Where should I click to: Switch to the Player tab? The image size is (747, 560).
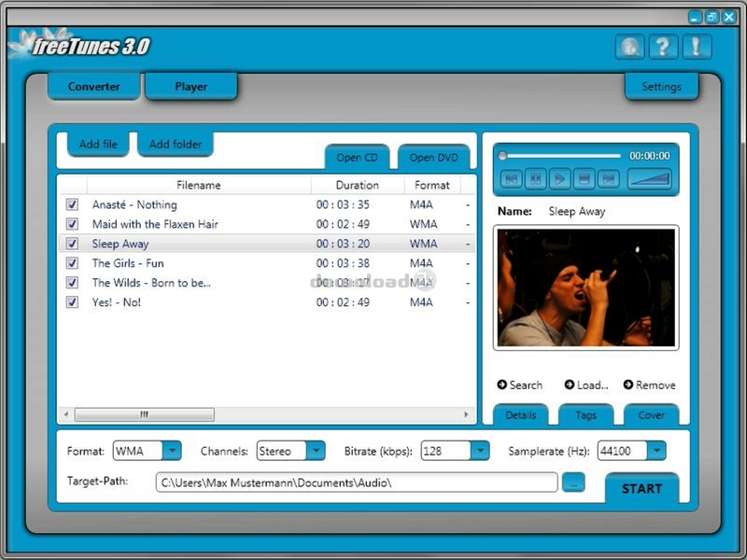point(190,87)
